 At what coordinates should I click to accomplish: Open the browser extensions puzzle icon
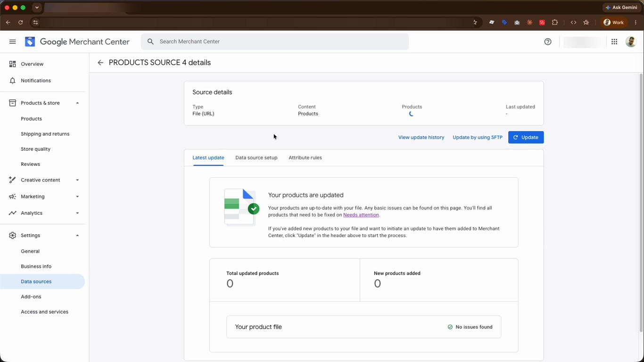[555, 22]
